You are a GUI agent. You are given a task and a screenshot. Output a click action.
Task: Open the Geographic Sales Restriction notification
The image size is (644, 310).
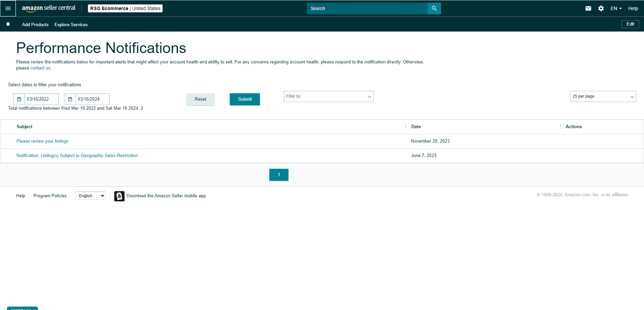77,156
